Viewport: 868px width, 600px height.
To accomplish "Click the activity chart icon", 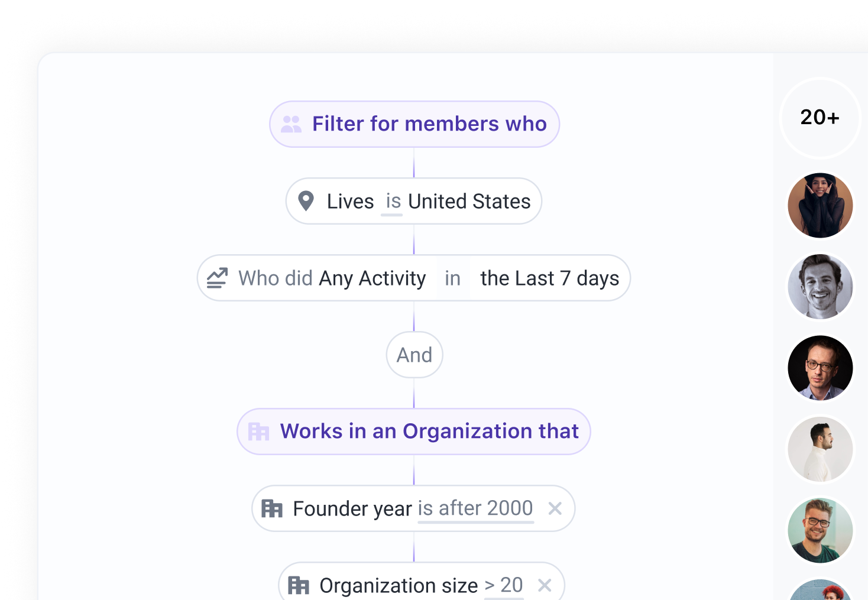I will click(x=217, y=278).
